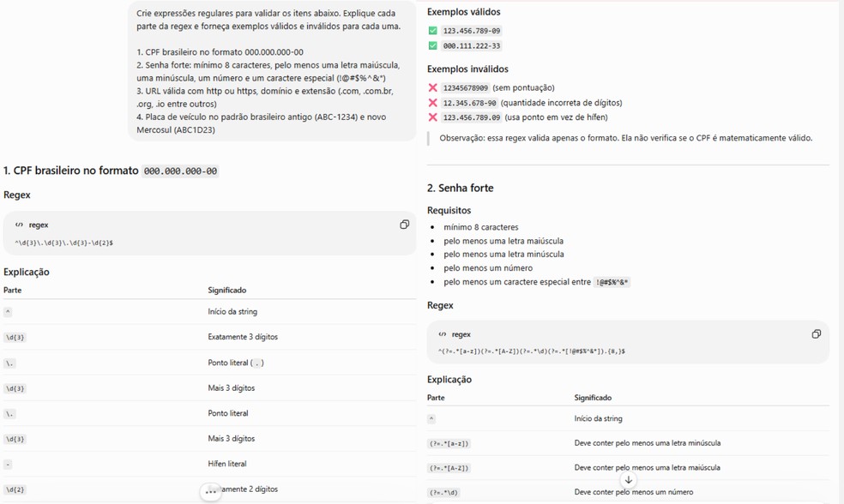Open the three-dots options button

point(210,492)
